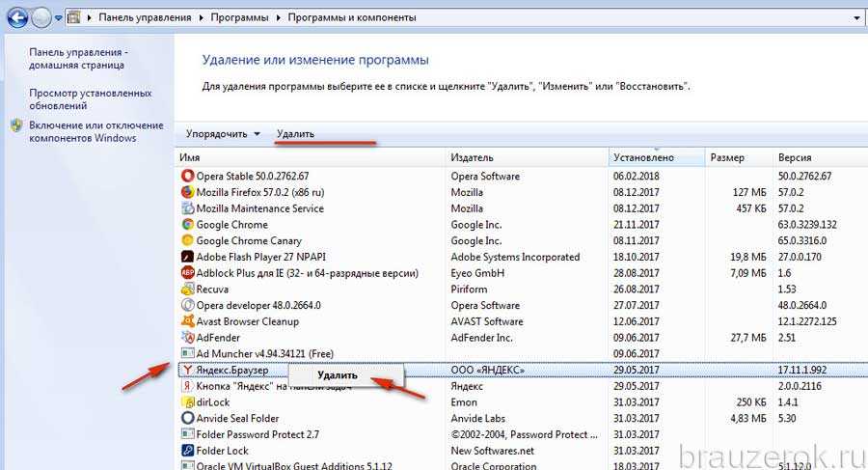The image size is (868, 470).
Task: Click the AdFender program icon
Action: pos(188,337)
